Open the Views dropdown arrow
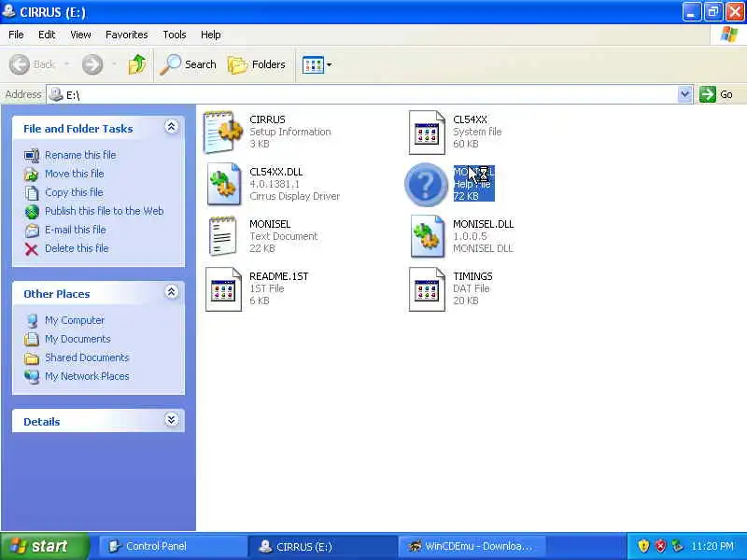The width and height of the screenshot is (747, 560). click(329, 64)
